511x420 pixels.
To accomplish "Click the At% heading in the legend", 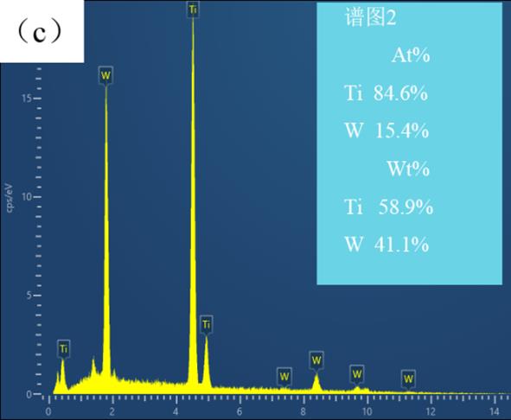I will point(411,55).
